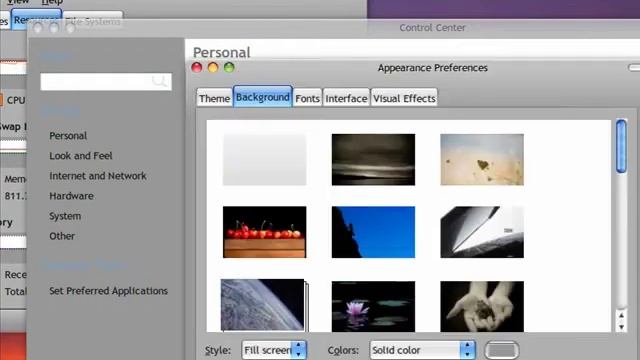Maximize Appearance Preferences with green button
640x360 pixels.
coord(229,67)
